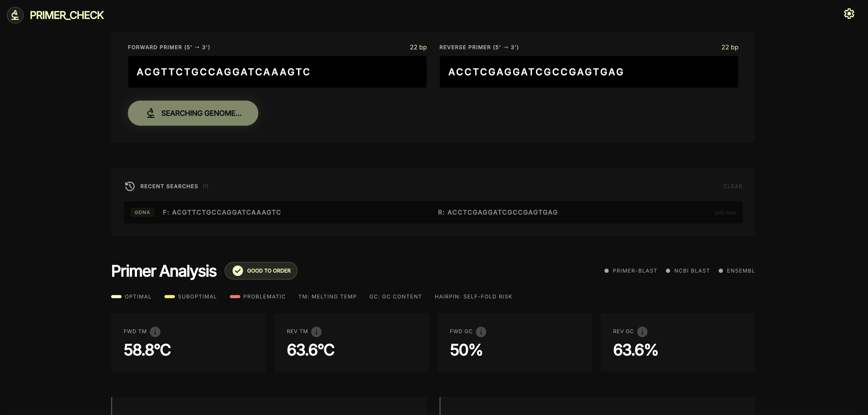Image resolution: width=868 pixels, height=415 pixels.
Task: Click the recent searches history icon
Action: point(130,186)
